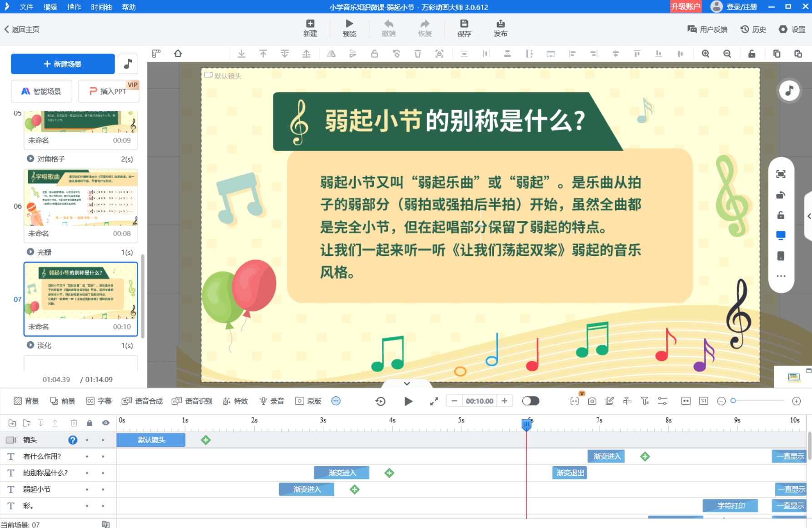Image resolution: width=812 pixels, height=528 pixels.
Task: Expand the right side panel arrow
Action: 809,216
